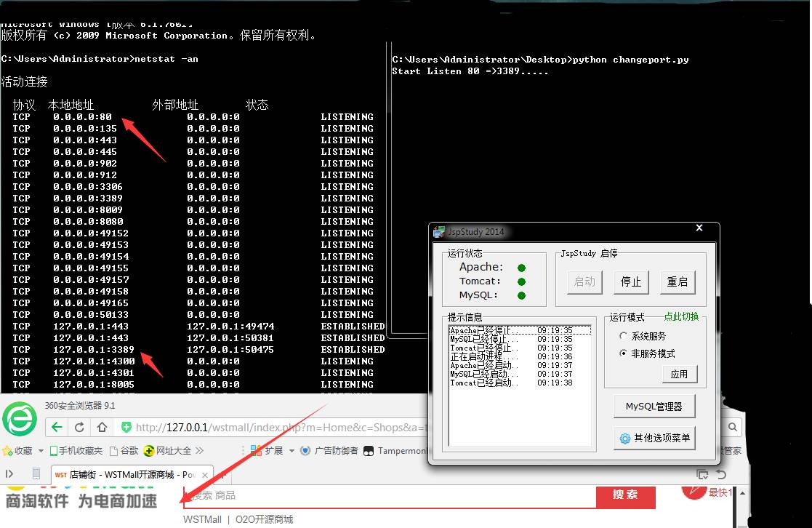812x528 pixels.
Task: Click the Tomcat green status indicator
Action: click(x=521, y=282)
